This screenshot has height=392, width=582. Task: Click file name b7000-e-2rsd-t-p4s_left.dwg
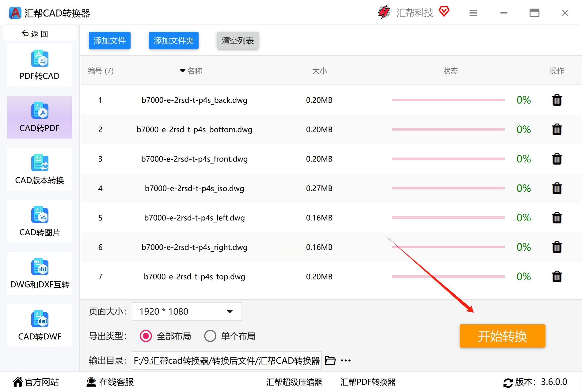click(195, 218)
